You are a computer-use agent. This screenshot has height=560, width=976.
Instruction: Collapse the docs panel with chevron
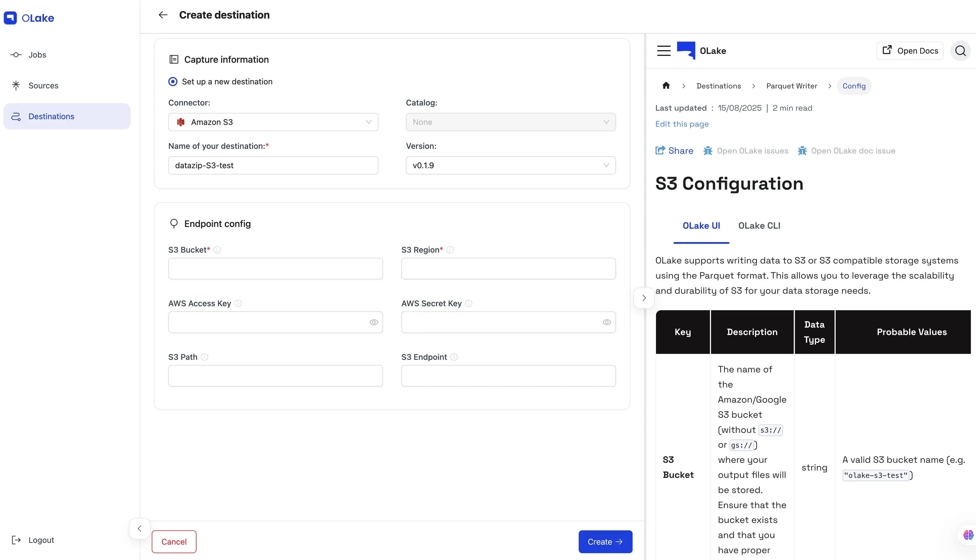click(x=644, y=298)
